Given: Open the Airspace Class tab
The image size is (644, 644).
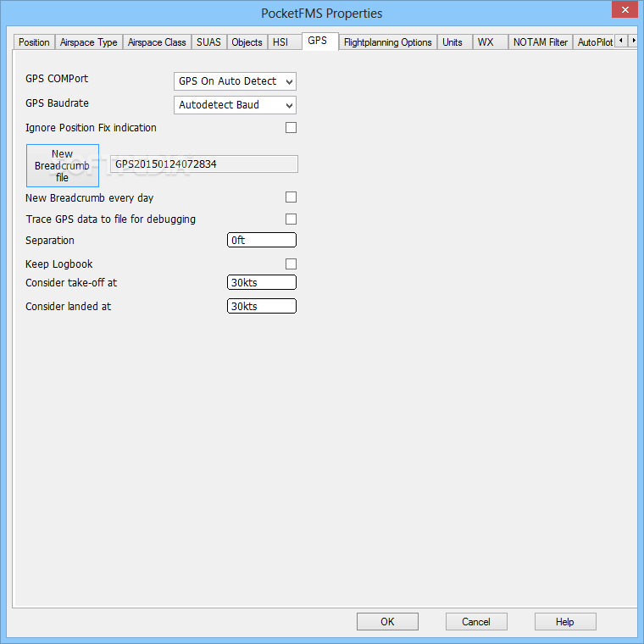Looking at the screenshot, I should coord(157,42).
